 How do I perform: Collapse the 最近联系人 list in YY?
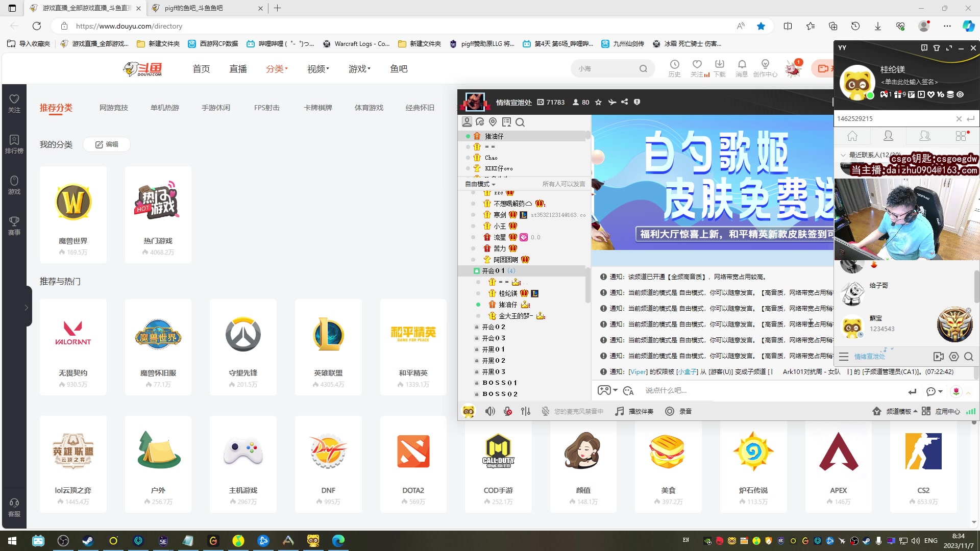click(x=843, y=155)
